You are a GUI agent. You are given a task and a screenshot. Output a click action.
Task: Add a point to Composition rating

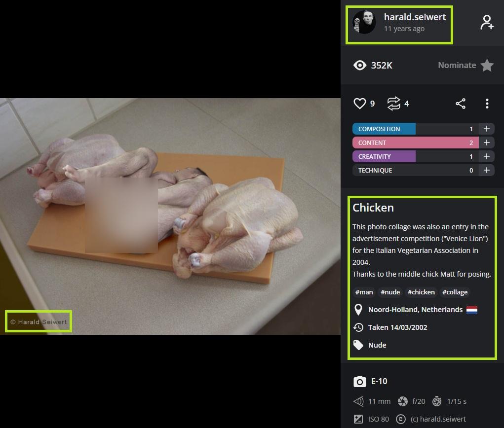486,129
